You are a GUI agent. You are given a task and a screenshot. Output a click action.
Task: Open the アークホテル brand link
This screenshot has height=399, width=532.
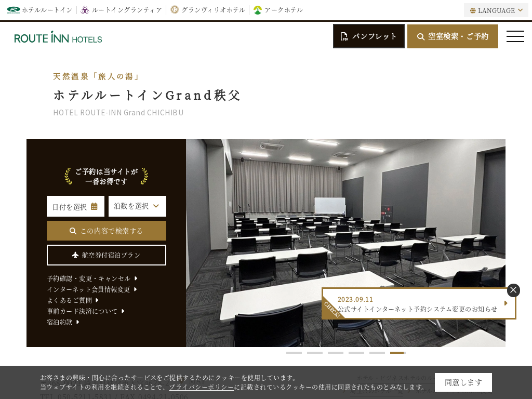pos(278,10)
